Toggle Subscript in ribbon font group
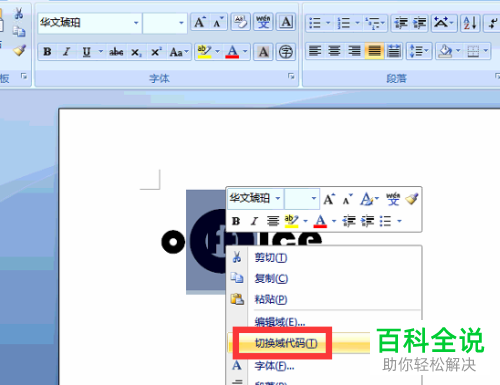The image size is (500, 385). coord(136,52)
